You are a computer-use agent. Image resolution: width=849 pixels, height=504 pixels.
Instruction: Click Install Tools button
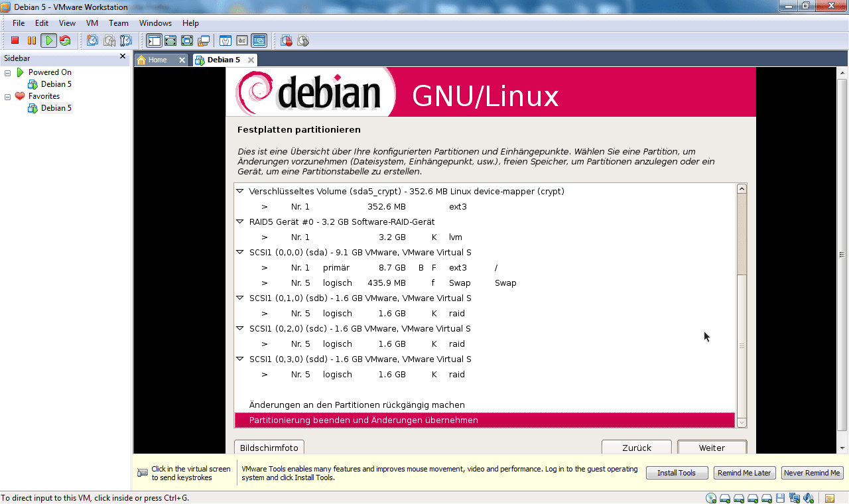(x=677, y=473)
